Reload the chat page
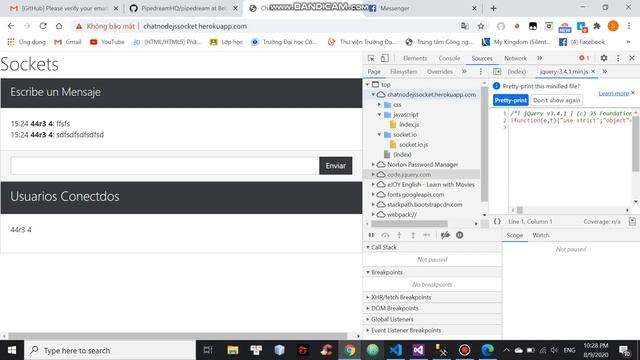Image resolution: width=640 pixels, height=360 pixels. 43,26
